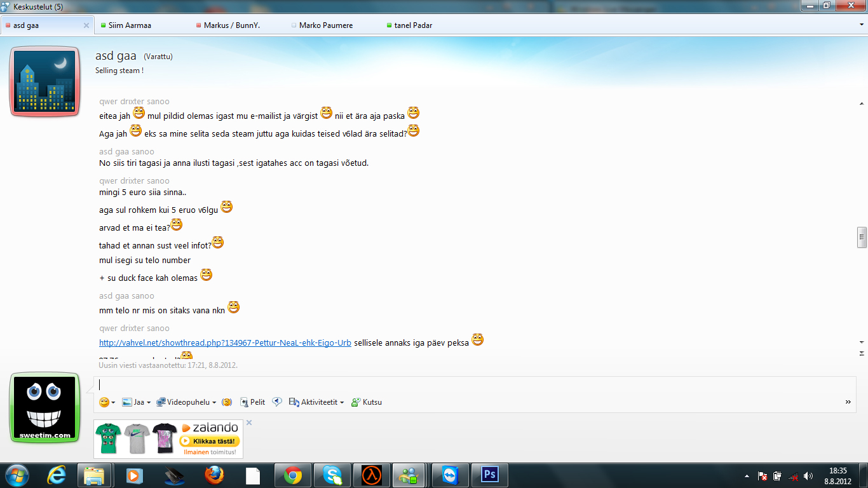Expand the emoticon picker dropdown arrow

coord(113,403)
